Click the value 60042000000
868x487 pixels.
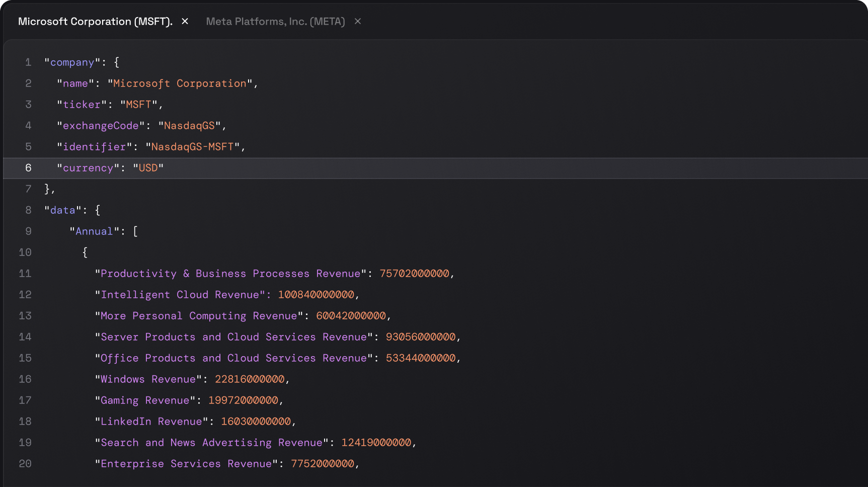(x=351, y=316)
